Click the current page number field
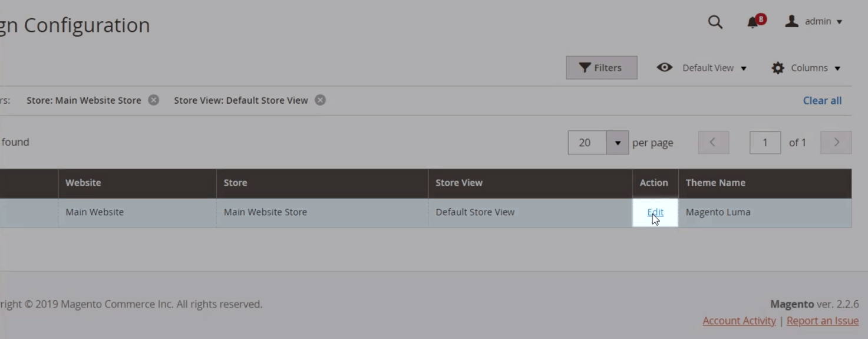Viewport: 868px width, 339px height. pos(765,143)
